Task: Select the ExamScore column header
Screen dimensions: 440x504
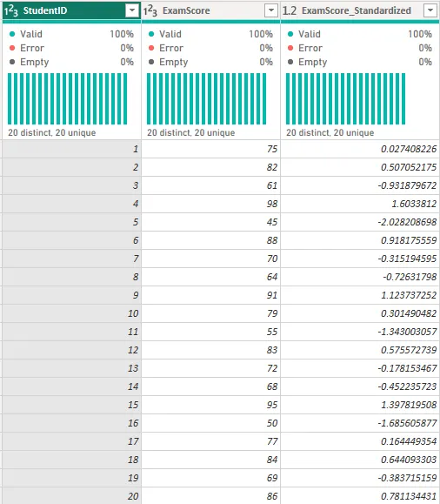Action: 210,11
